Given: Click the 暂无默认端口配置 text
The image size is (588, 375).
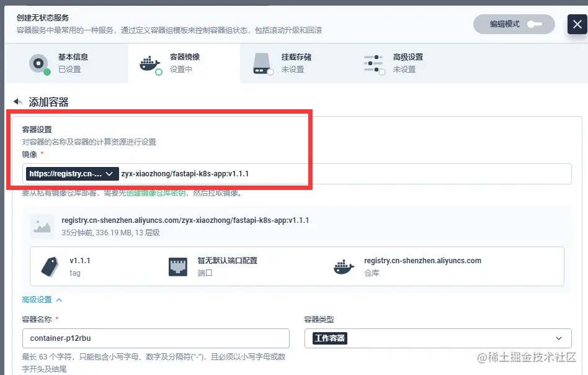Looking at the screenshot, I should pos(227,261).
